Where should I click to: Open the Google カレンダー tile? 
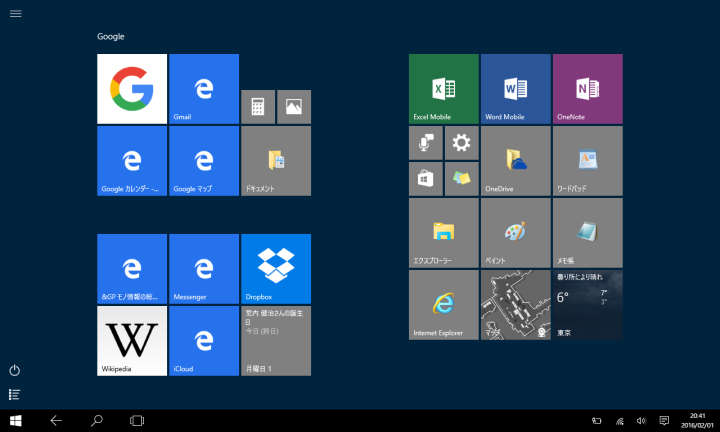click(132, 161)
